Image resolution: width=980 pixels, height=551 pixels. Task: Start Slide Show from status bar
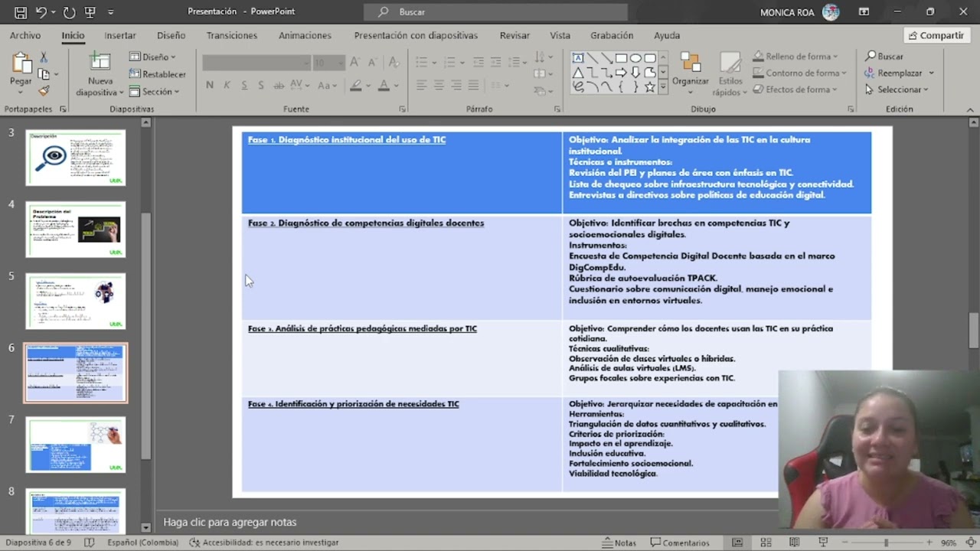click(824, 543)
